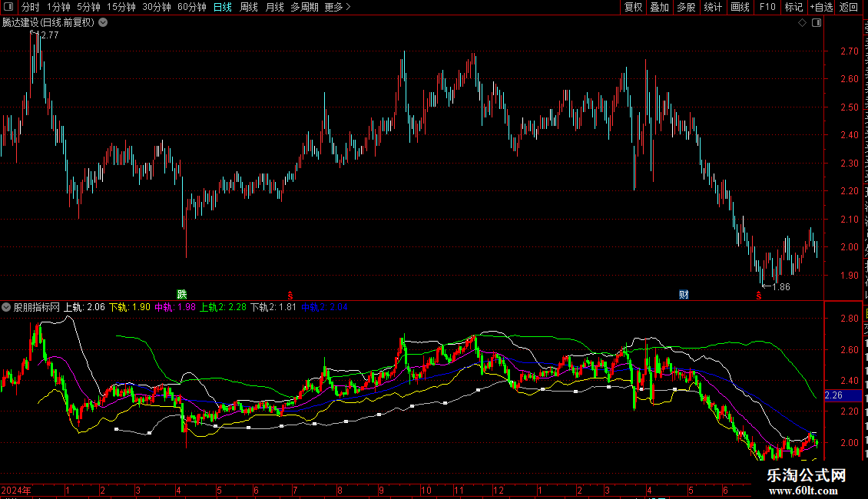Select the 日线 daily chart tab
Screen dimensions: 868x499
[x=223, y=7]
